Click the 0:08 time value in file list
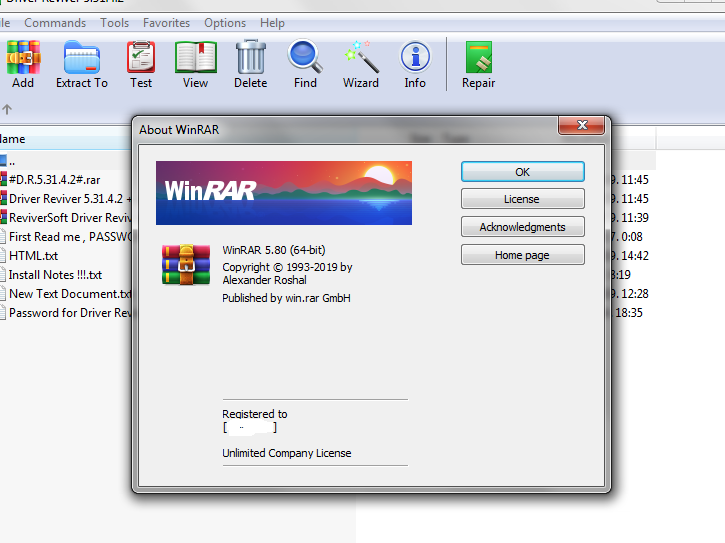The image size is (725, 543). [632, 236]
